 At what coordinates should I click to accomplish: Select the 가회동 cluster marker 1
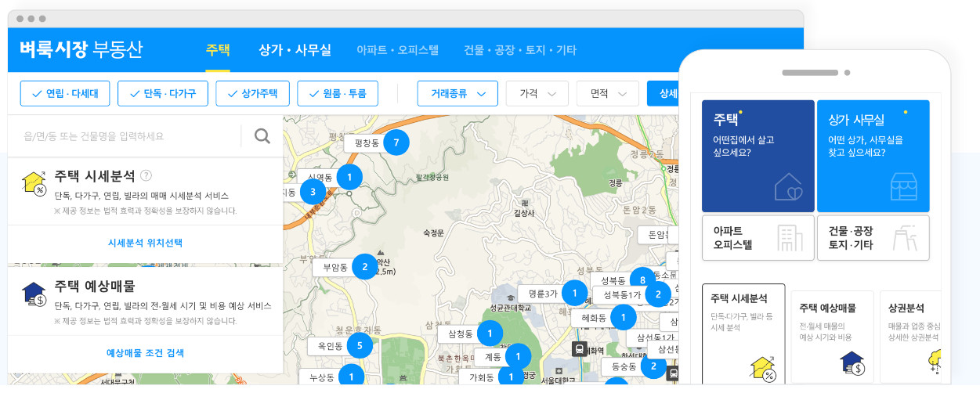tap(511, 377)
